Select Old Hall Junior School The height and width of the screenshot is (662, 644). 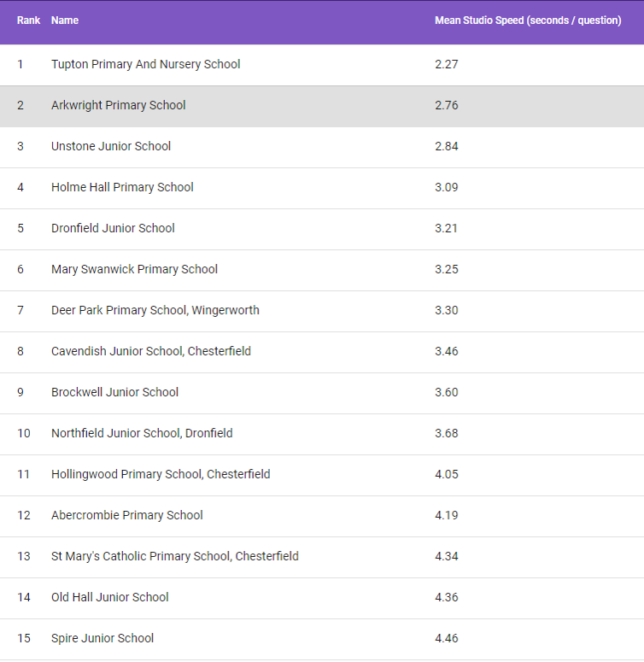(x=109, y=597)
